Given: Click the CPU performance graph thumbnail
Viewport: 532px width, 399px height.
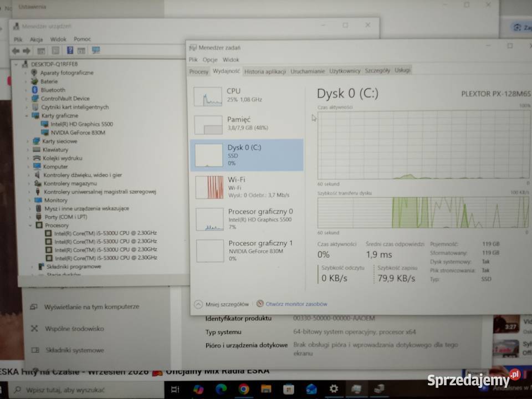Looking at the screenshot, I should coord(208,96).
